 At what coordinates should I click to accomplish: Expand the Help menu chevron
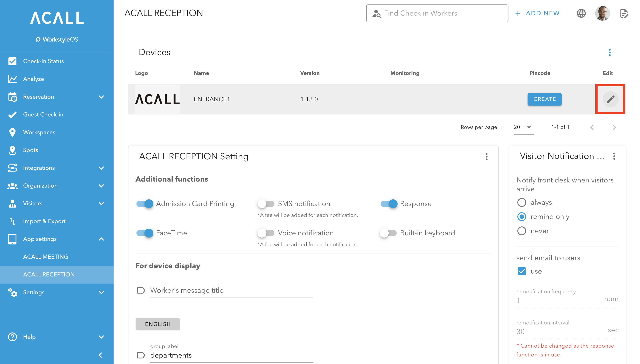(x=101, y=337)
